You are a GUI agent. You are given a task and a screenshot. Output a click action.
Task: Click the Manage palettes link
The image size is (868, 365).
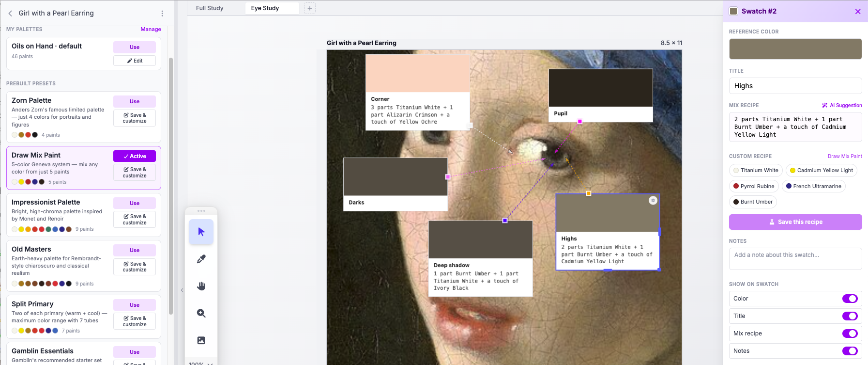pyautogui.click(x=151, y=29)
